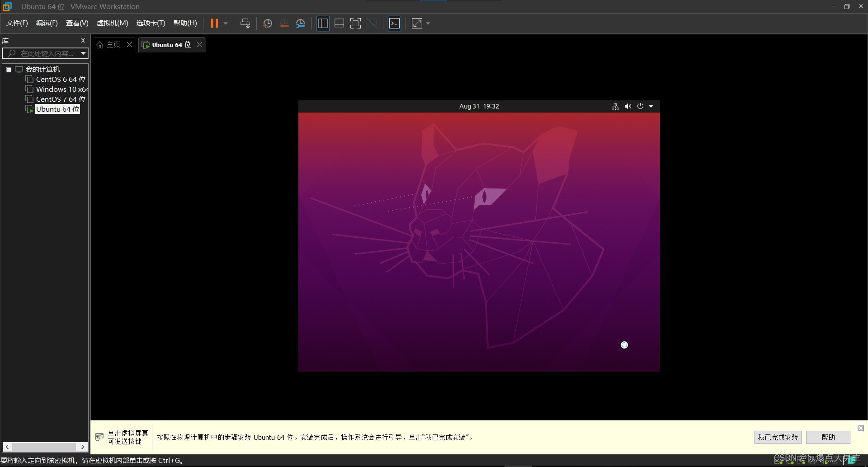The image size is (868, 467).
Task: Revert virtual machine to previous snapshot
Action: [x=284, y=24]
